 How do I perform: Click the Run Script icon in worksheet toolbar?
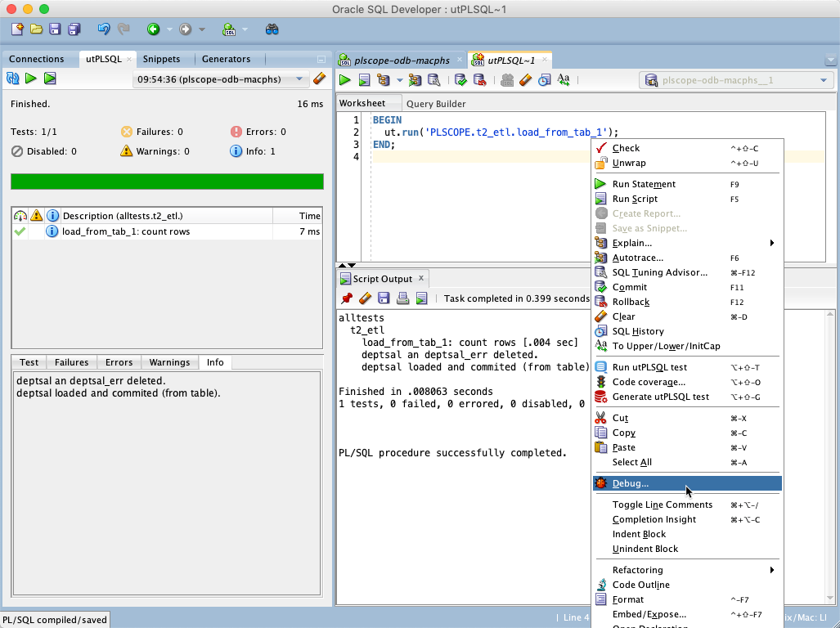tap(363, 80)
